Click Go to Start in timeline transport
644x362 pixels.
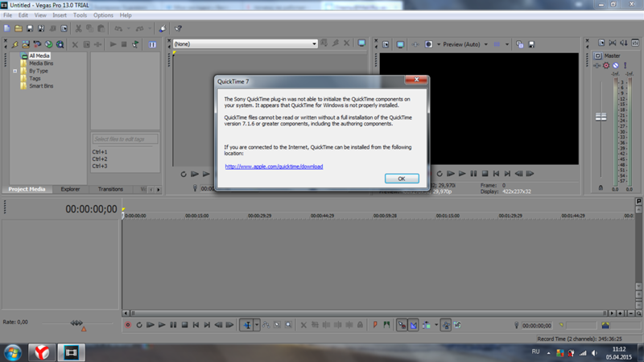tap(196, 325)
